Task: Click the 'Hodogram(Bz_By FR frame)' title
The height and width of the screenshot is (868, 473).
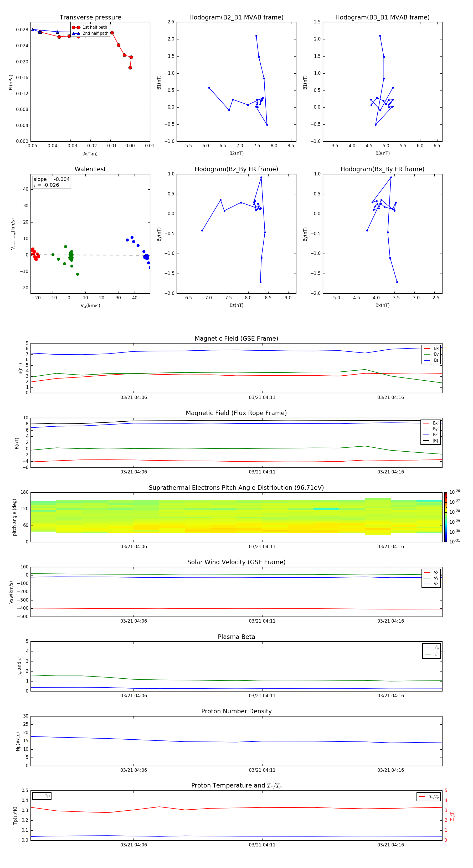Action: point(236,169)
